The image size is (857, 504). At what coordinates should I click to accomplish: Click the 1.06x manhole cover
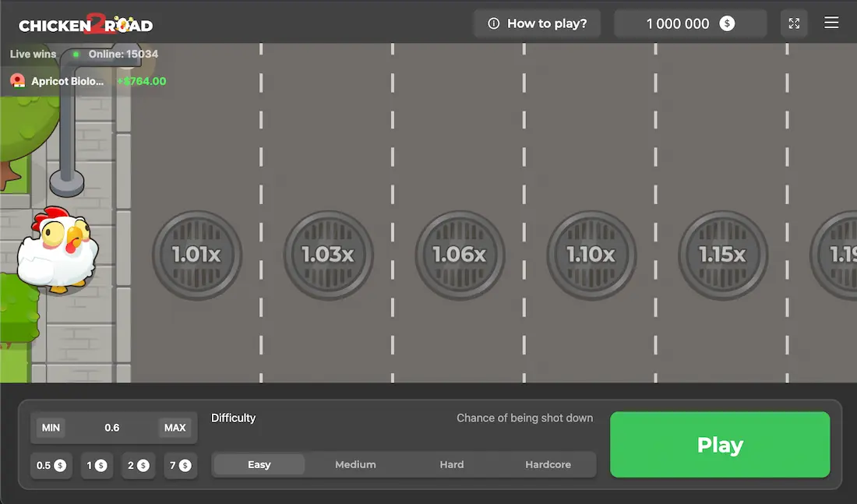pyautogui.click(x=460, y=255)
